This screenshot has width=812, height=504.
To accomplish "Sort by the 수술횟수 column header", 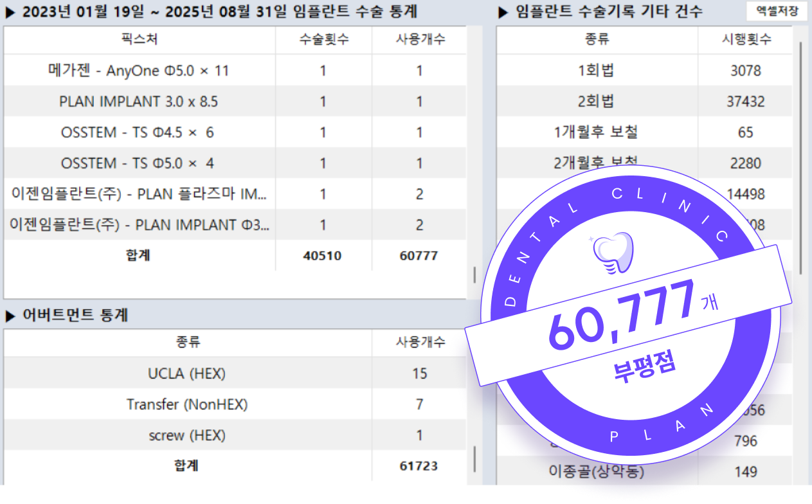I will coord(324,40).
